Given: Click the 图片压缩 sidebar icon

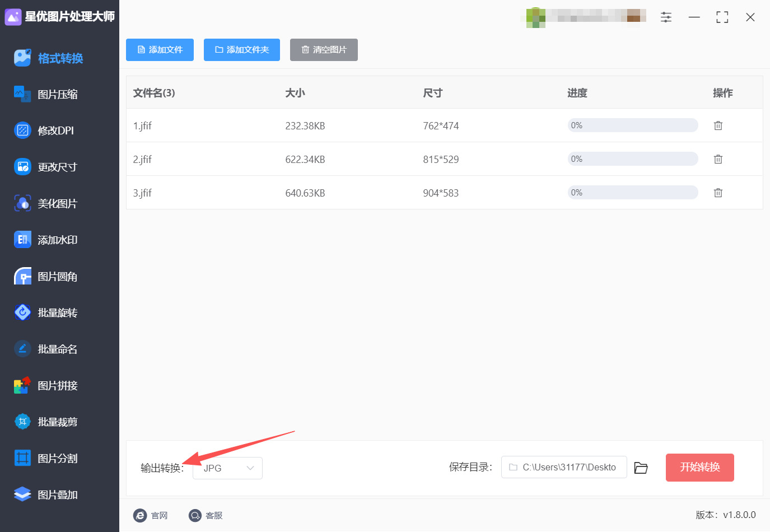Looking at the screenshot, I should pyautogui.click(x=22, y=94).
